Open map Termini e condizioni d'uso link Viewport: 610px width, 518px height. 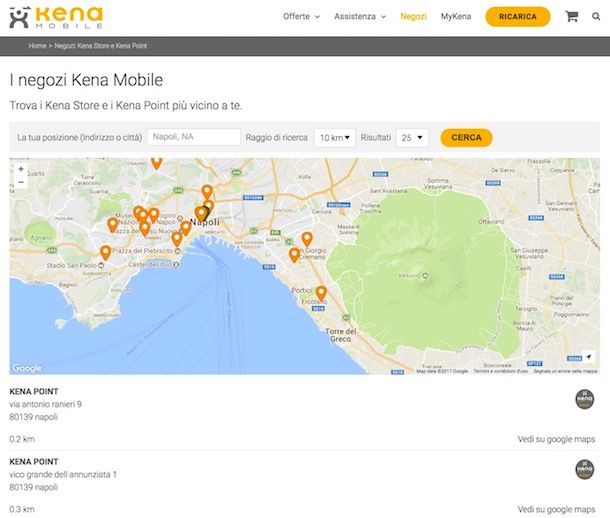click(x=500, y=371)
